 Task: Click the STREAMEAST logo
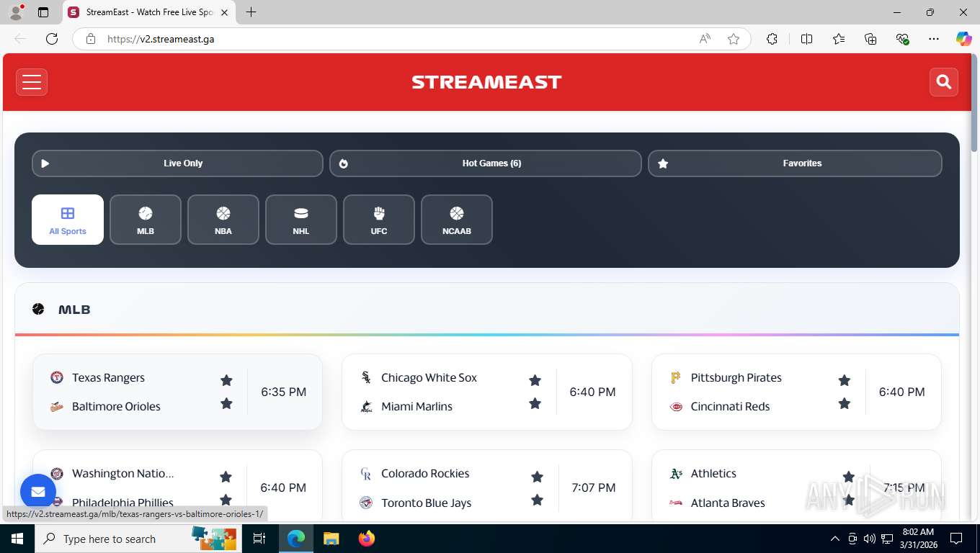486,82
